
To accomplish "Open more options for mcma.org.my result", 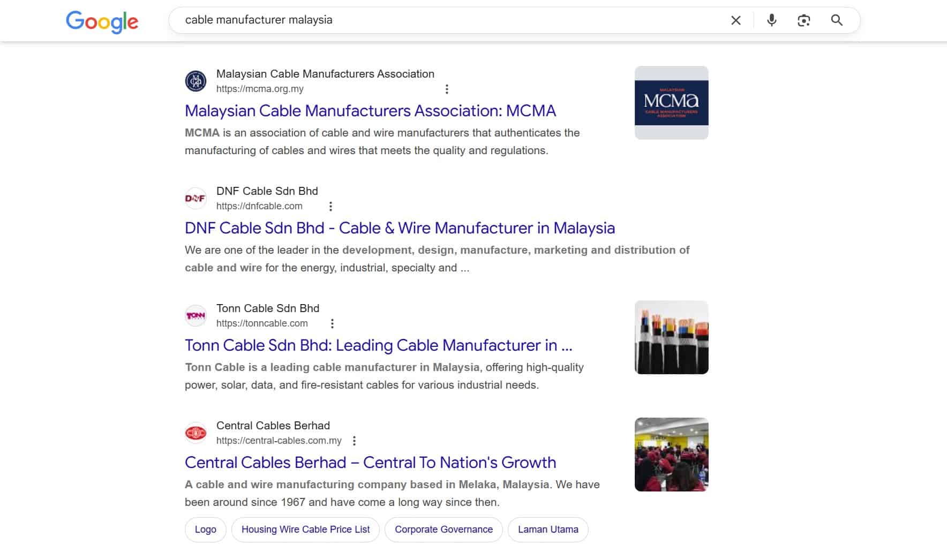I will click(447, 89).
